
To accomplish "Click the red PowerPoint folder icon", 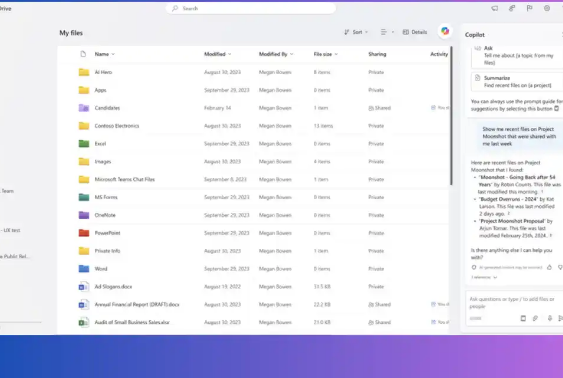I will pyautogui.click(x=84, y=233).
